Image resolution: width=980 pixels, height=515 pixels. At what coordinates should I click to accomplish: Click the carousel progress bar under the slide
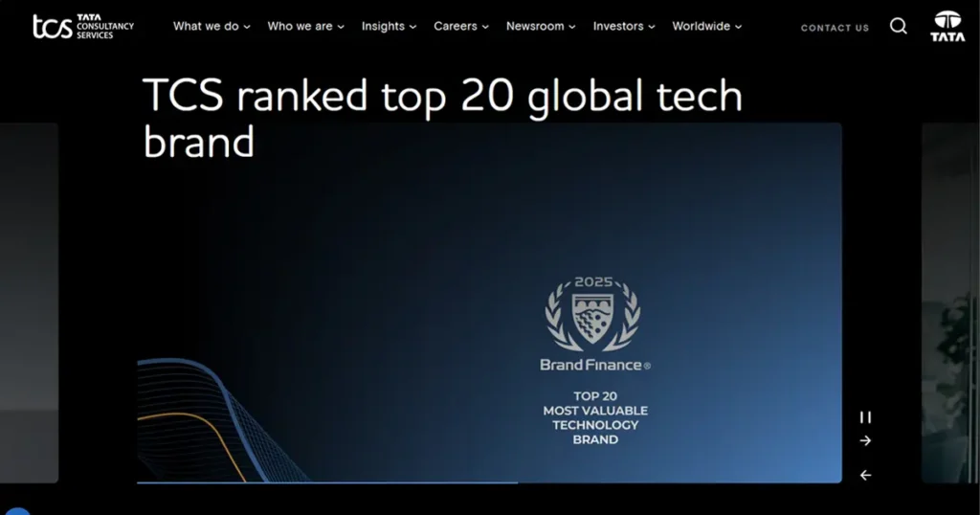(x=326, y=482)
